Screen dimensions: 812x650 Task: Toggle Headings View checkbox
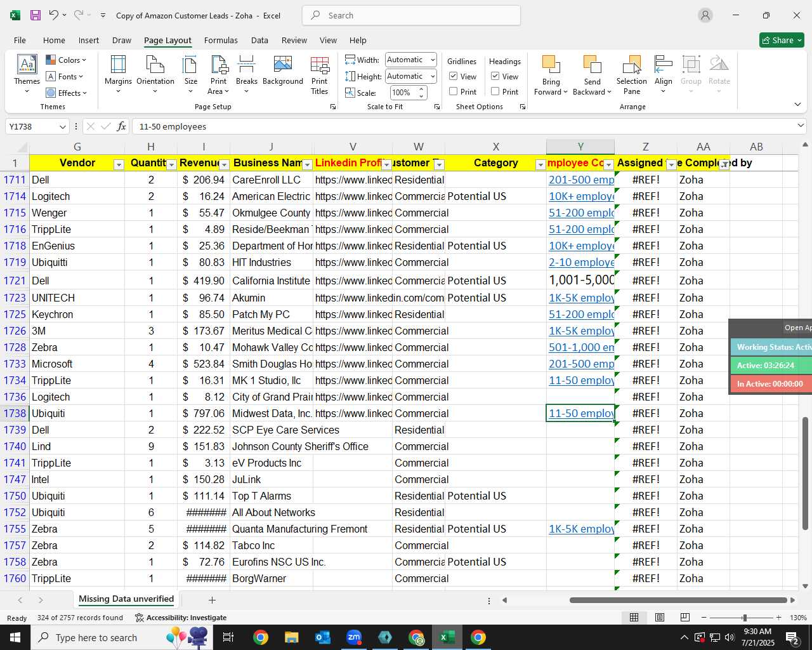tap(495, 76)
